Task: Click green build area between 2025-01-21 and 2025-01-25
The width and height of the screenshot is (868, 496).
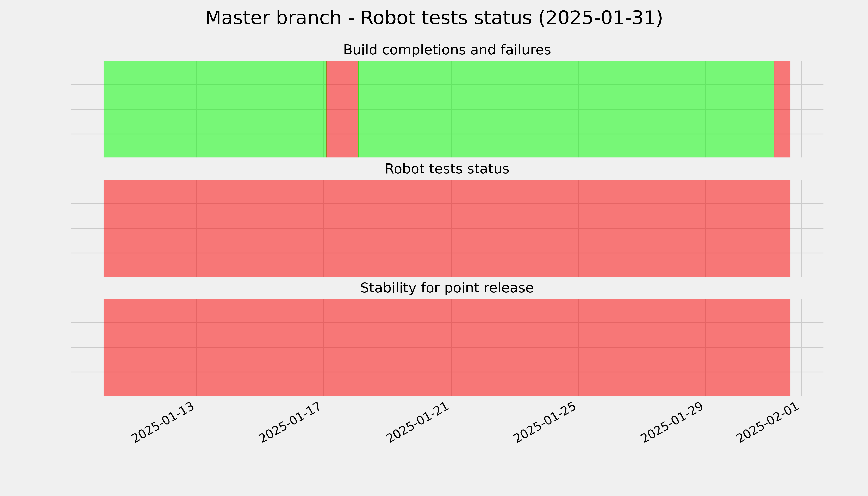Action: tap(515, 109)
